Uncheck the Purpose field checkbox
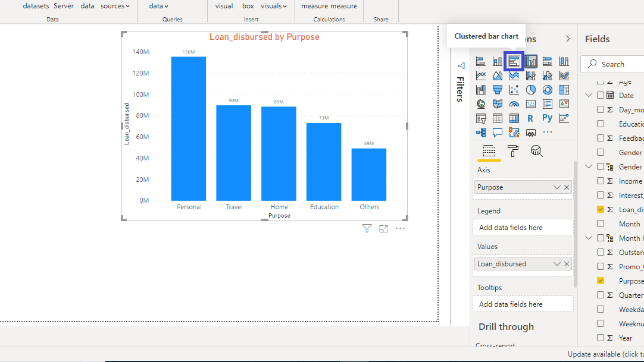 coord(601,281)
